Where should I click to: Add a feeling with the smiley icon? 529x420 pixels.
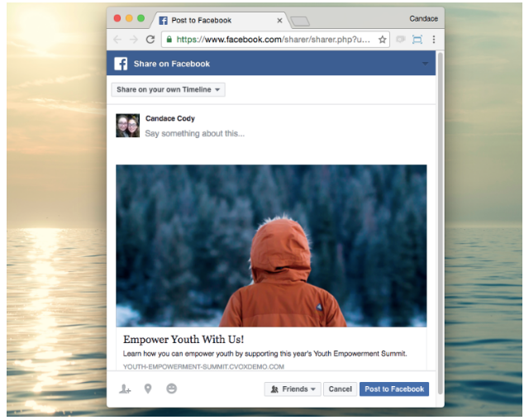coord(171,389)
